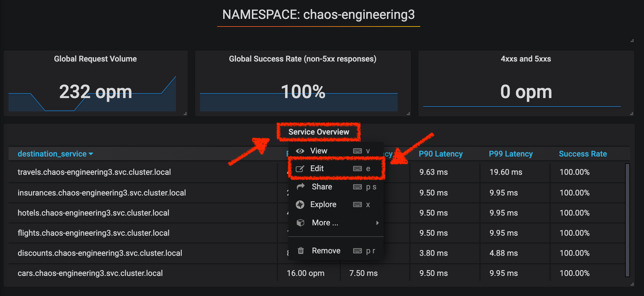Click the keyboard shortcut icon in the Remove row

pos(357,251)
